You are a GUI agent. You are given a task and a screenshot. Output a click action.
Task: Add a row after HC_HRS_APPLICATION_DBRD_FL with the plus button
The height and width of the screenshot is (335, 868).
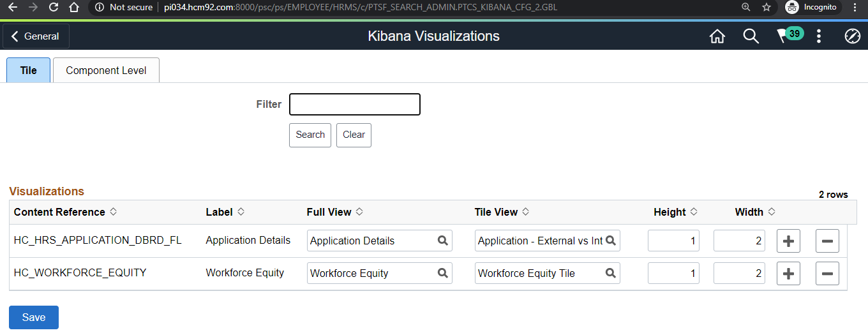click(788, 241)
